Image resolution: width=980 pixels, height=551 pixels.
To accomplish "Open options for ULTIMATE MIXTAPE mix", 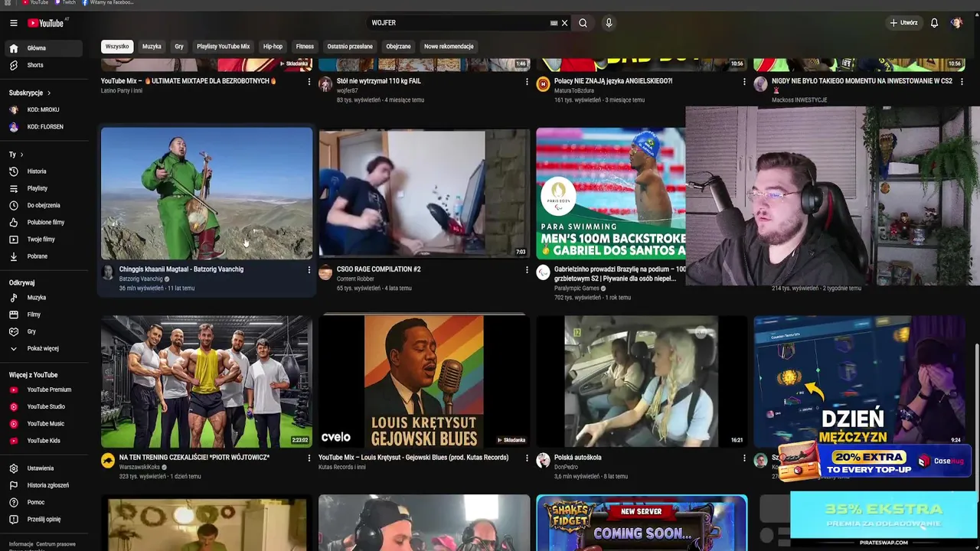I will [309, 81].
